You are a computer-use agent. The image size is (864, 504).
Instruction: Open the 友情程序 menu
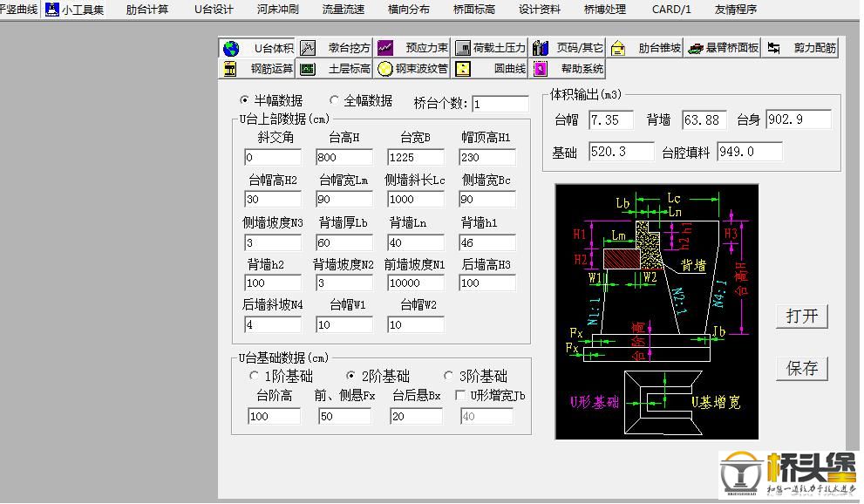click(x=736, y=10)
